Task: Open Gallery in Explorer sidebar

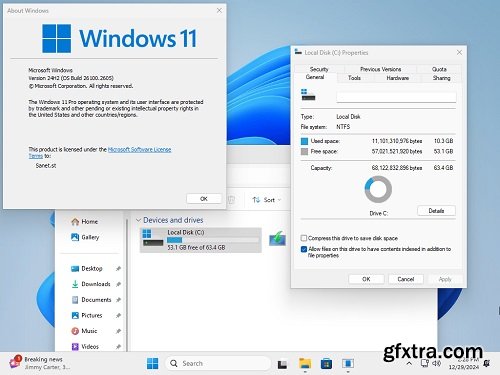Action: pos(85,237)
